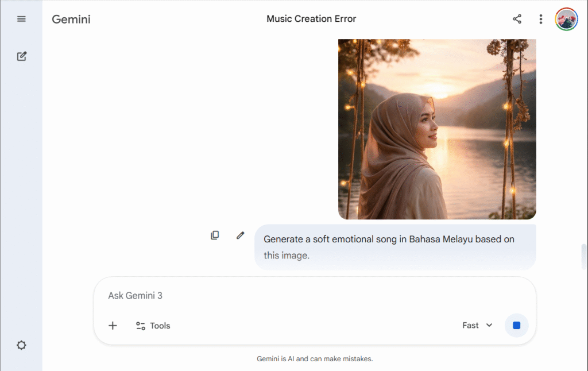Edit the prompt with the pencil icon
This screenshot has width=588, height=371.
click(241, 235)
